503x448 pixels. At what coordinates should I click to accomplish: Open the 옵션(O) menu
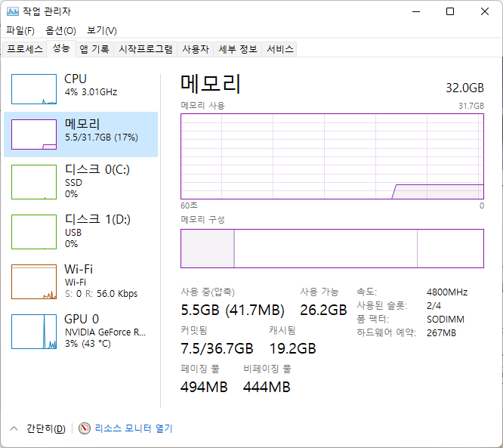(x=60, y=31)
